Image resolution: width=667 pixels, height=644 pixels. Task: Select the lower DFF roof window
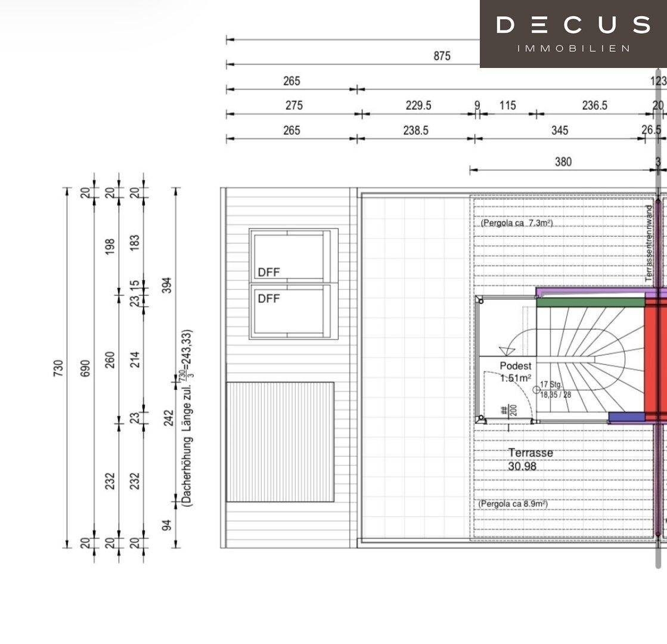pyautogui.click(x=293, y=311)
